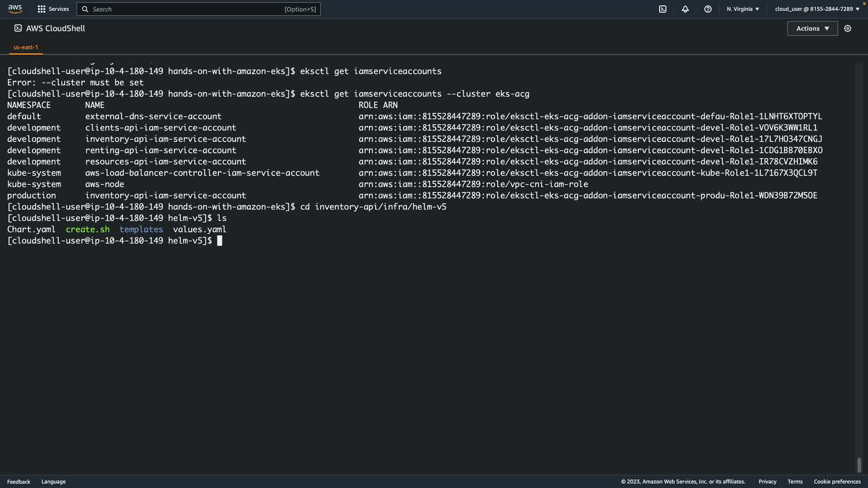Image resolution: width=868 pixels, height=488 pixels.
Task: Open the Terms link
Action: point(795,482)
